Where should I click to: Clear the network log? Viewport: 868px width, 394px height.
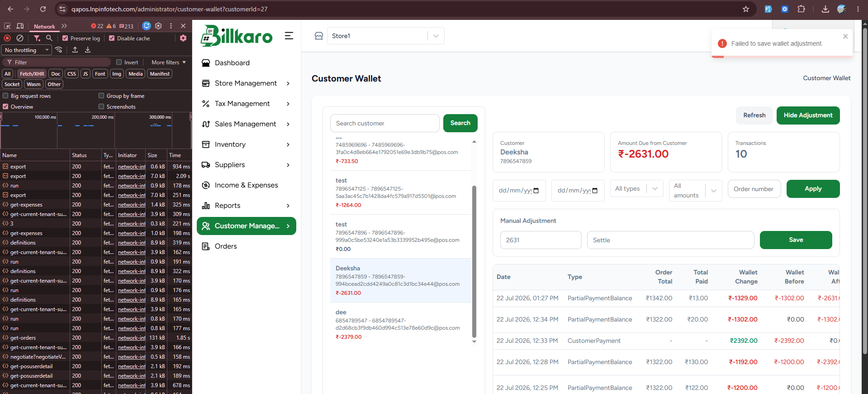tap(20, 38)
